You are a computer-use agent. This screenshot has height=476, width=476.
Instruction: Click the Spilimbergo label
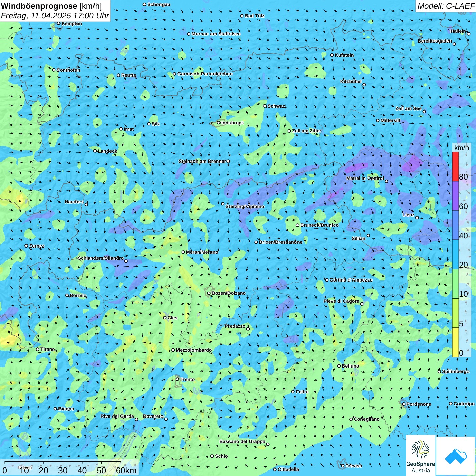tap(456, 371)
